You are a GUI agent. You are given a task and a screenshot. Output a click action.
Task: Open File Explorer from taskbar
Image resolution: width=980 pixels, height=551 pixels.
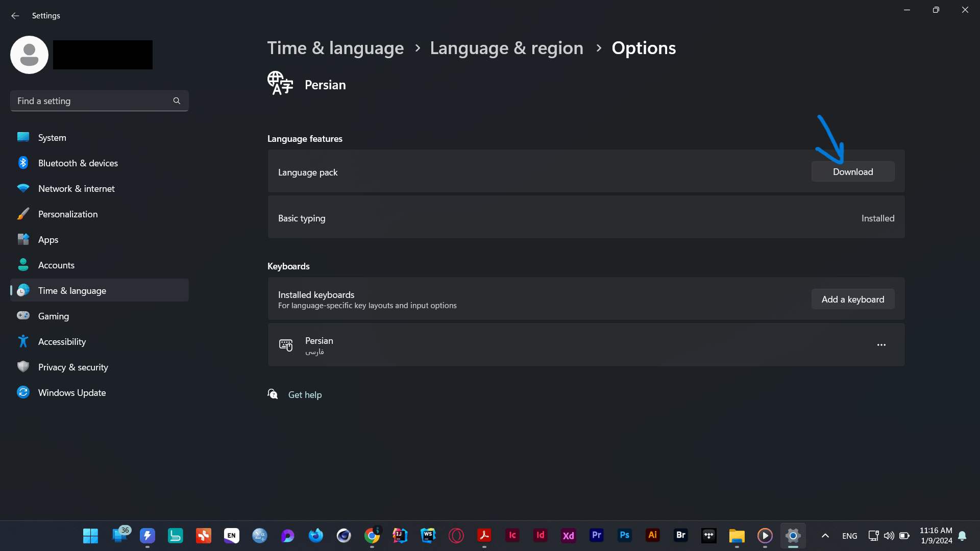click(x=737, y=536)
